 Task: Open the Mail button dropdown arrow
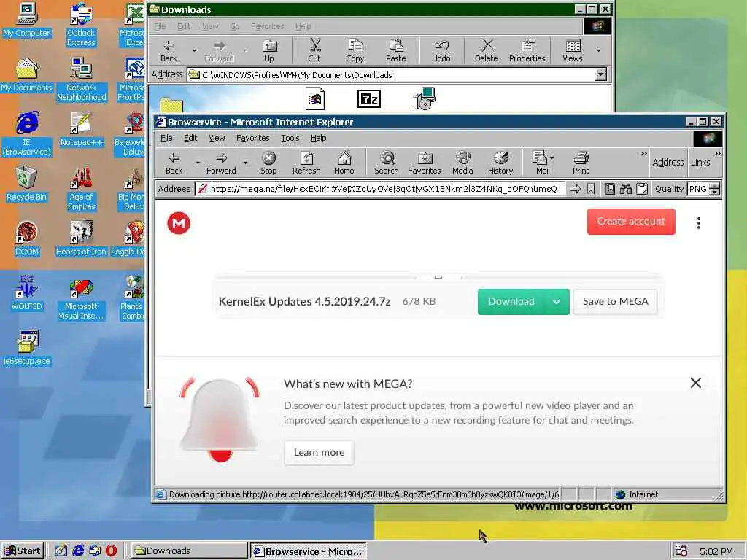coord(551,157)
